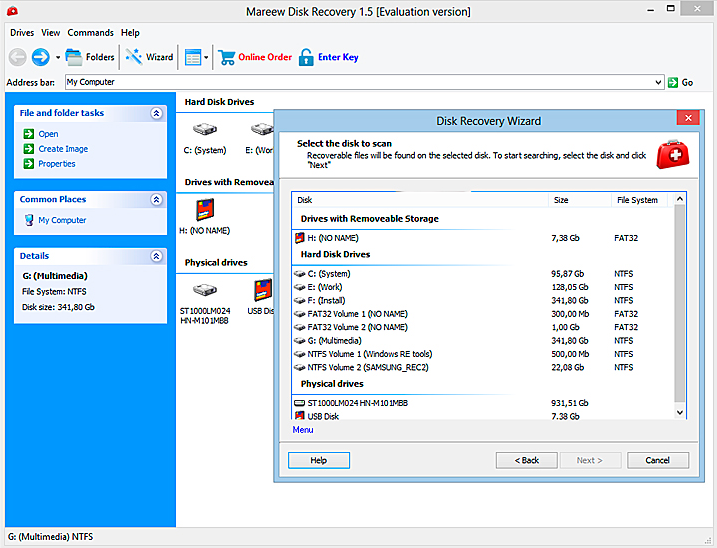
Task: Collapse the File and folder tasks panel
Action: (156, 114)
